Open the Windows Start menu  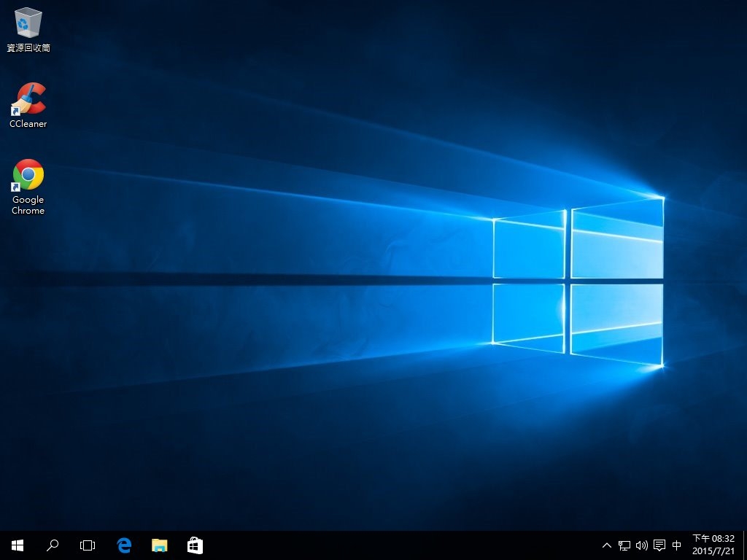pyautogui.click(x=18, y=545)
